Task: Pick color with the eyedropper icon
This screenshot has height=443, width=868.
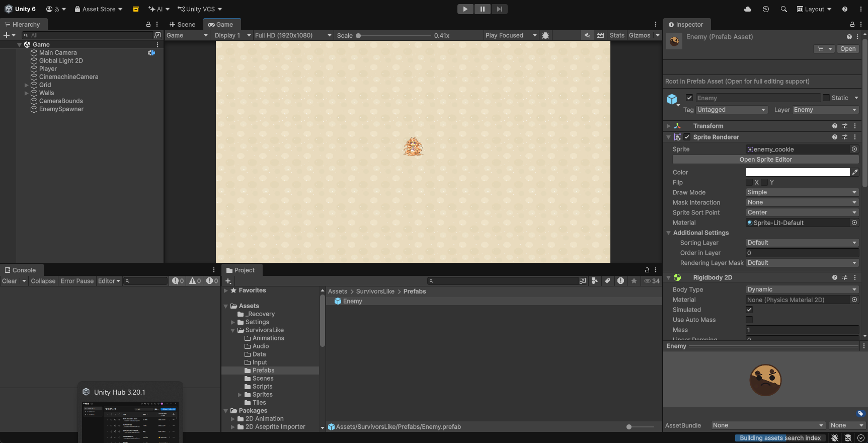Action: [855, 172]
